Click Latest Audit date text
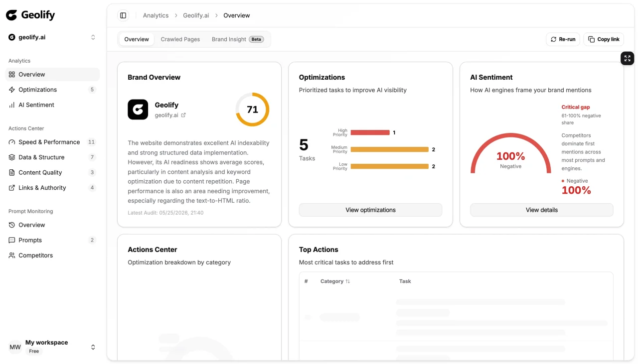Image resolution: width=638 pixels, height=364 pixels. [x=165, y=213]
